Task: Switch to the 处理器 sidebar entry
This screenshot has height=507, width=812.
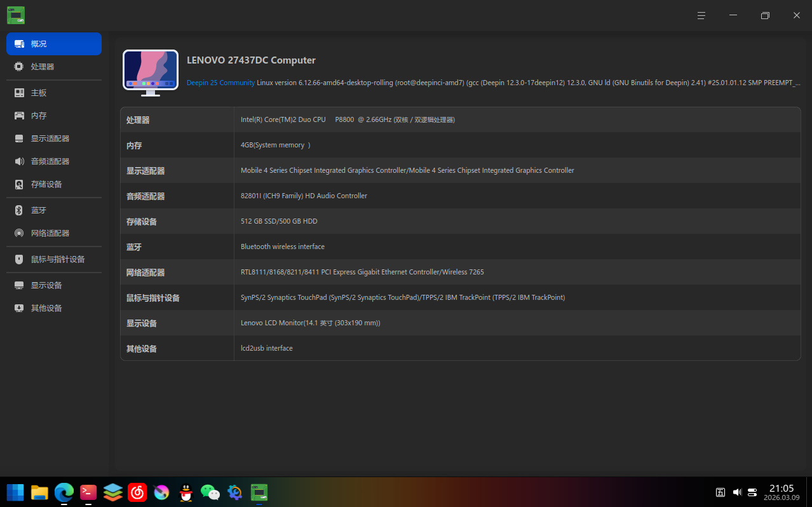Action: 54,67
